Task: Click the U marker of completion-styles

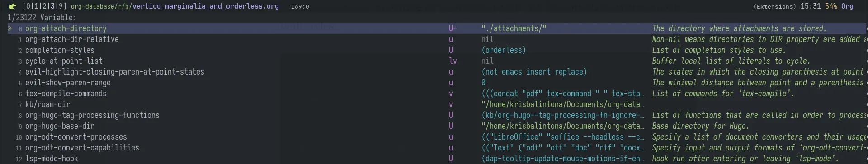Action: [451, 50]
